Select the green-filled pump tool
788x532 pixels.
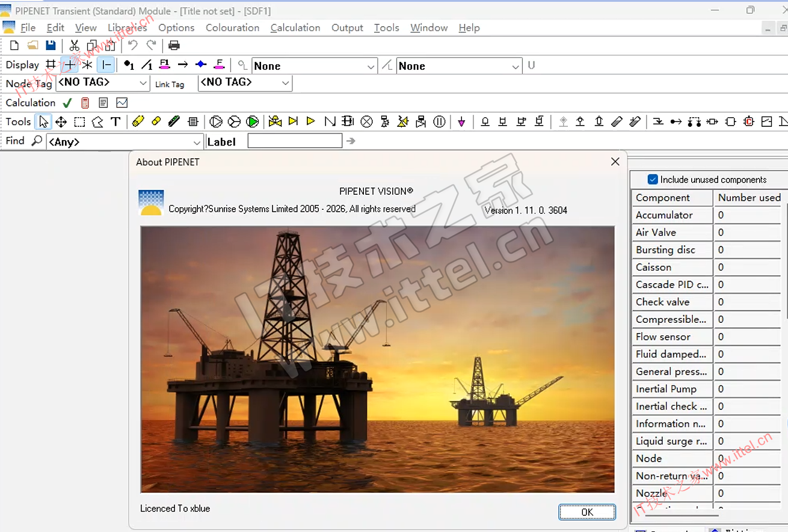(253, 122)
